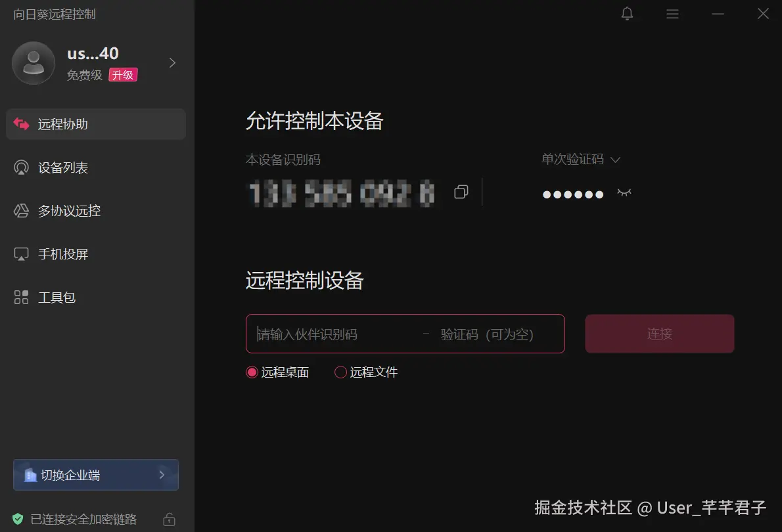Copy the device identification code

(x=461, y=192)
